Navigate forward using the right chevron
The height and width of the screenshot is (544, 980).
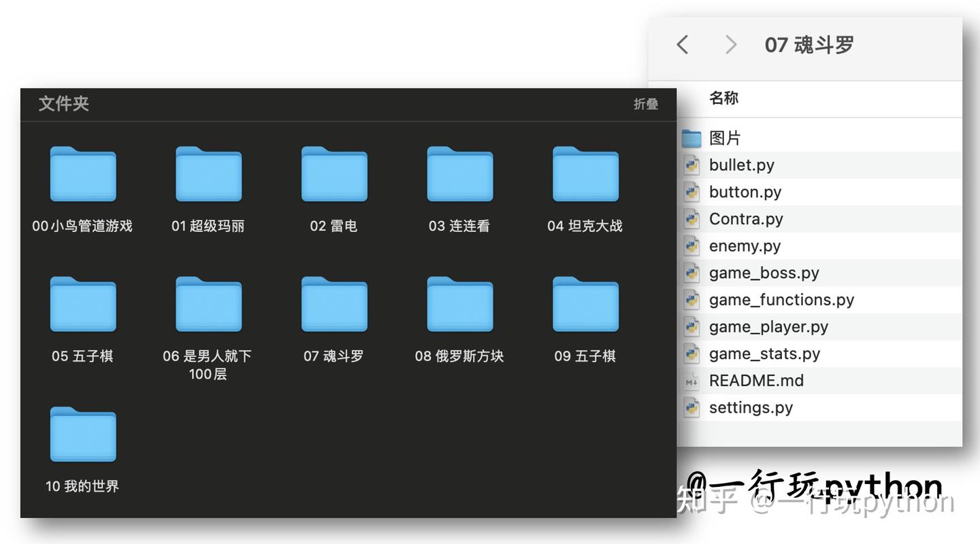(730, 44)
